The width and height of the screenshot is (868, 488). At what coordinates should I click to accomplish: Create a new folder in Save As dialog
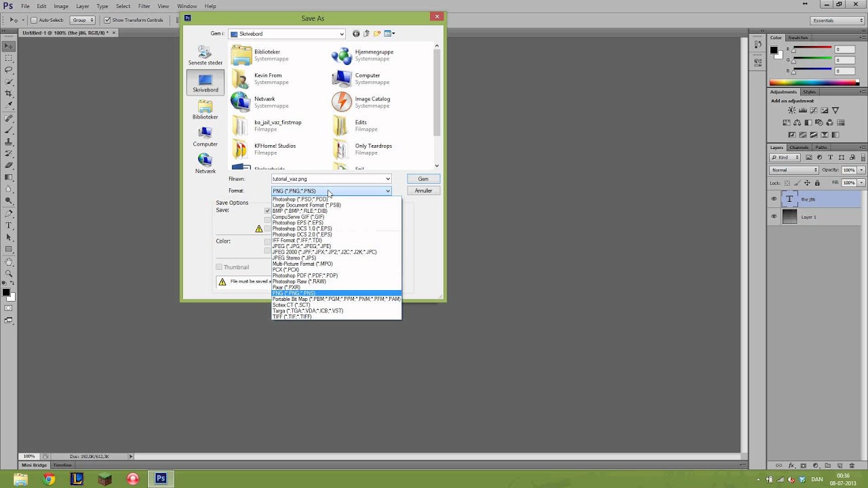pyautogui.click(x=377, y=33)
